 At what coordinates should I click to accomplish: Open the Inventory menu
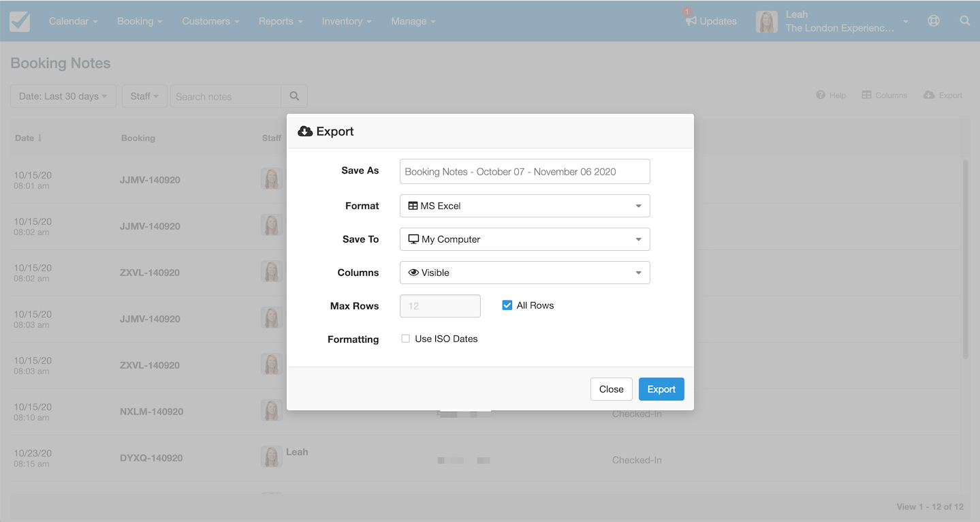click(347, 21)
